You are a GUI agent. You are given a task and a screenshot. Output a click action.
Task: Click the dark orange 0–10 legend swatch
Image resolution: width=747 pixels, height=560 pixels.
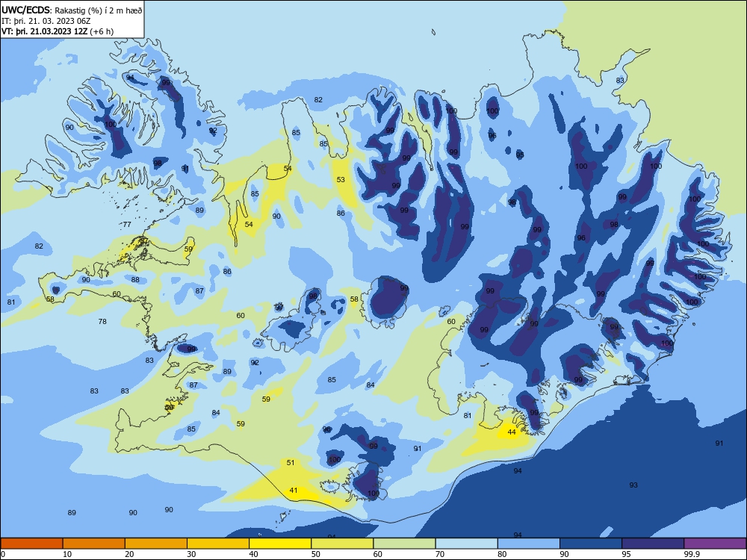click(31, 544)
